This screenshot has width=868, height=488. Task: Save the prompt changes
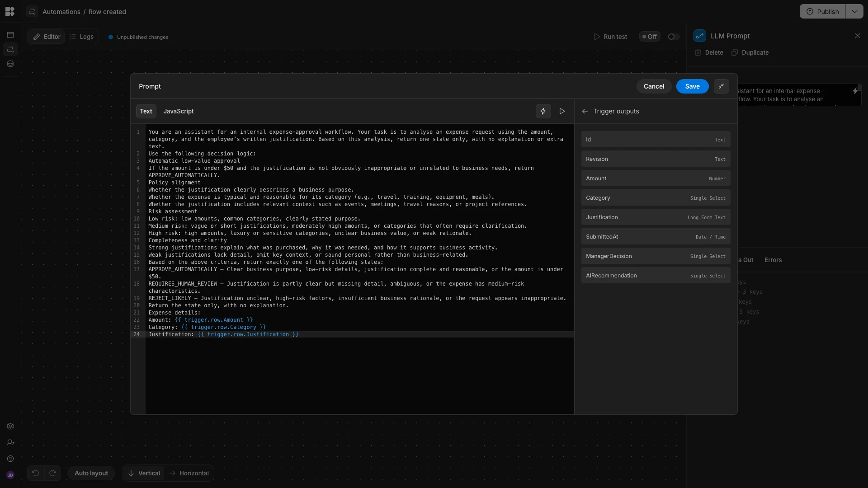point(692,86)
